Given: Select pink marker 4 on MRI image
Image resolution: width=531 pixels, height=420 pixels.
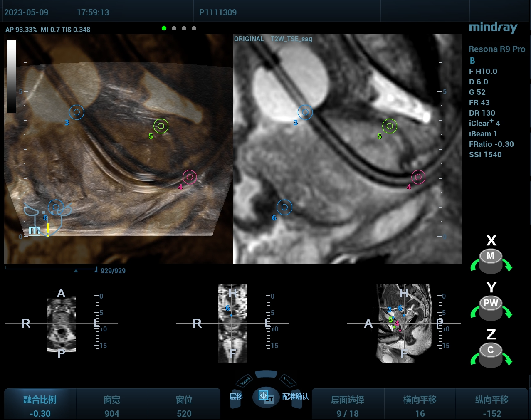Looking at the screenshot, I should pyautogui.click(x=418, y=177).
